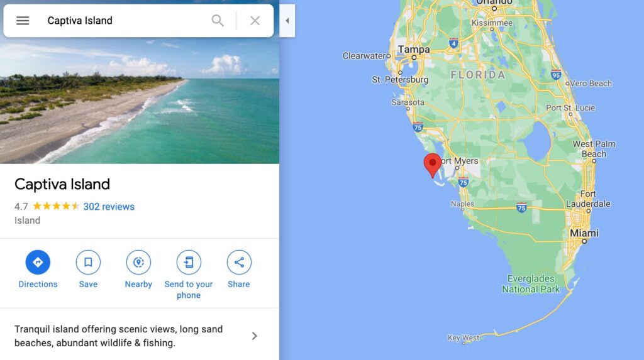Click the search magnifier icon
The image size is (644, 360).
coord(218,21)
